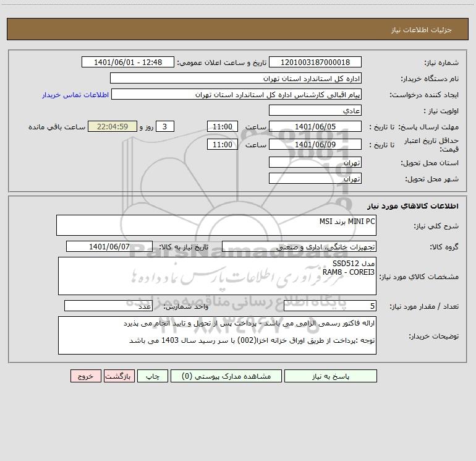Click the buyer name field اداره کل استاندارد استان تهران
Image resolution: width=476 pixels, height=461 pixels.
(x=236, y=79)
